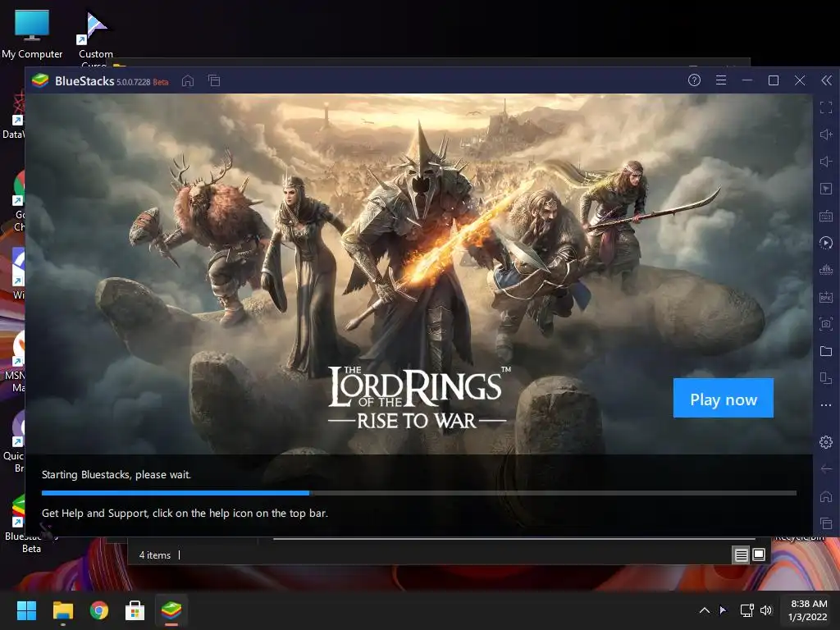Screen dimensions: 840x630
Task: Open File Explorer from taskbar
Action: [x=62, y=610]
